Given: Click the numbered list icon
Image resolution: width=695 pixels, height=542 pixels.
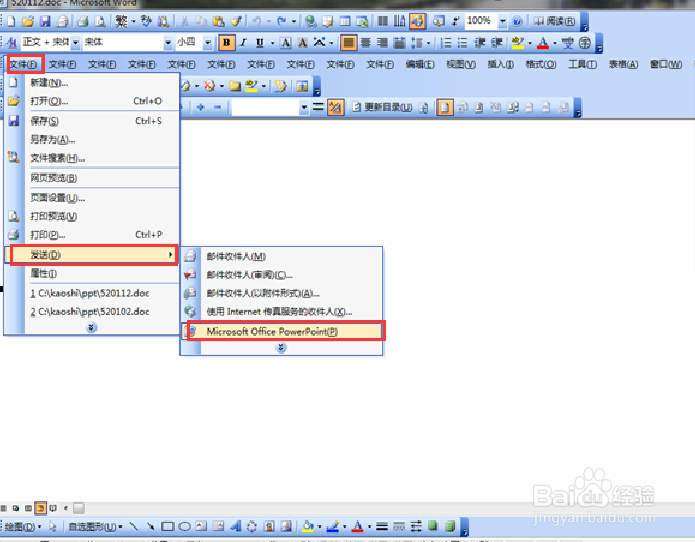Looking at the screenshot, I should click(x=446, y=43).
